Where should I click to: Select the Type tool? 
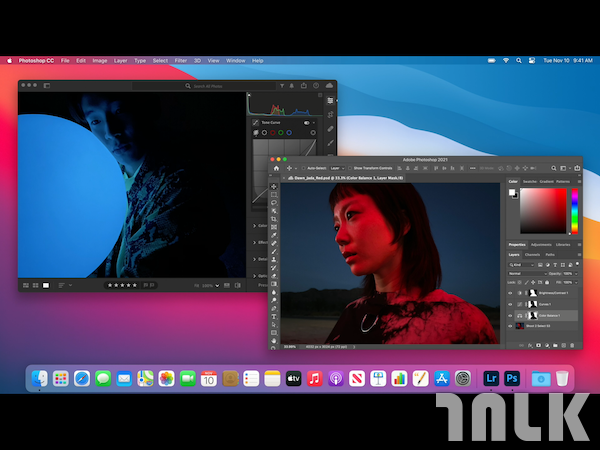pos(274,316)
